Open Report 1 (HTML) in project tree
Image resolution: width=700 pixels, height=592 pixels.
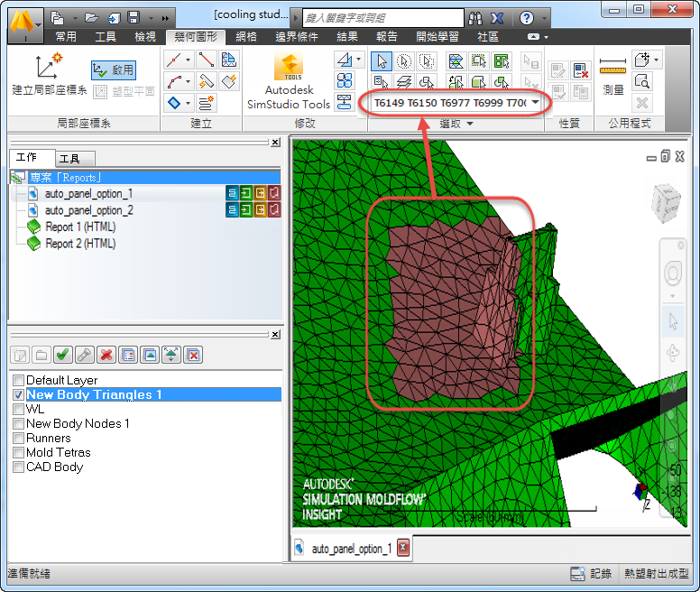80,227
